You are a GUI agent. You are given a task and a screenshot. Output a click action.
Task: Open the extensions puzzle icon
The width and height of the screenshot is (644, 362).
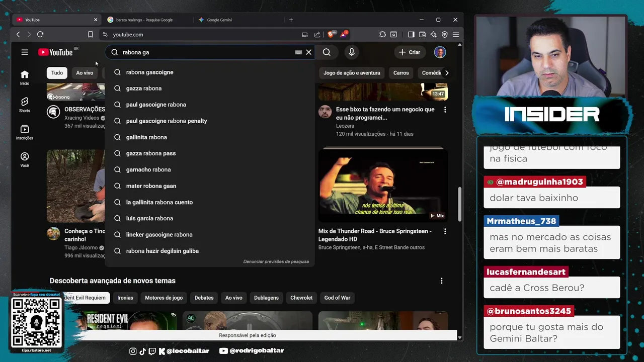(382, 34)
